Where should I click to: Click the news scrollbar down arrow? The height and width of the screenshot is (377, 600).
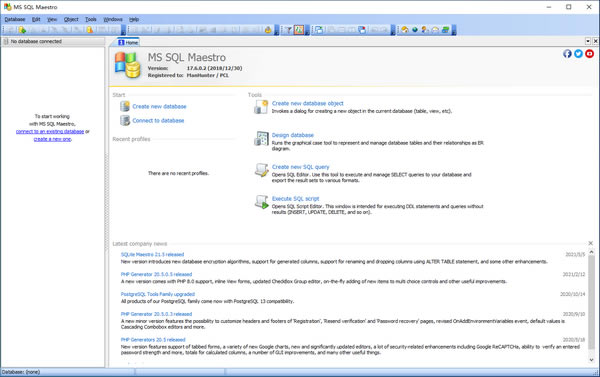591,360
